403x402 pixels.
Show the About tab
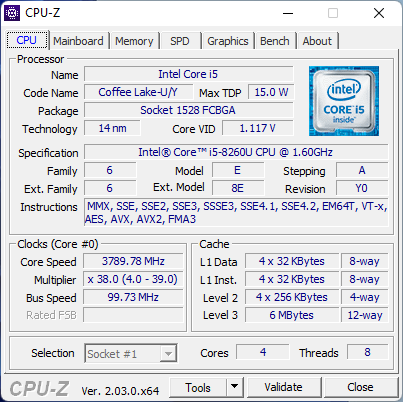pyautogui.click(x=317, y=41)
